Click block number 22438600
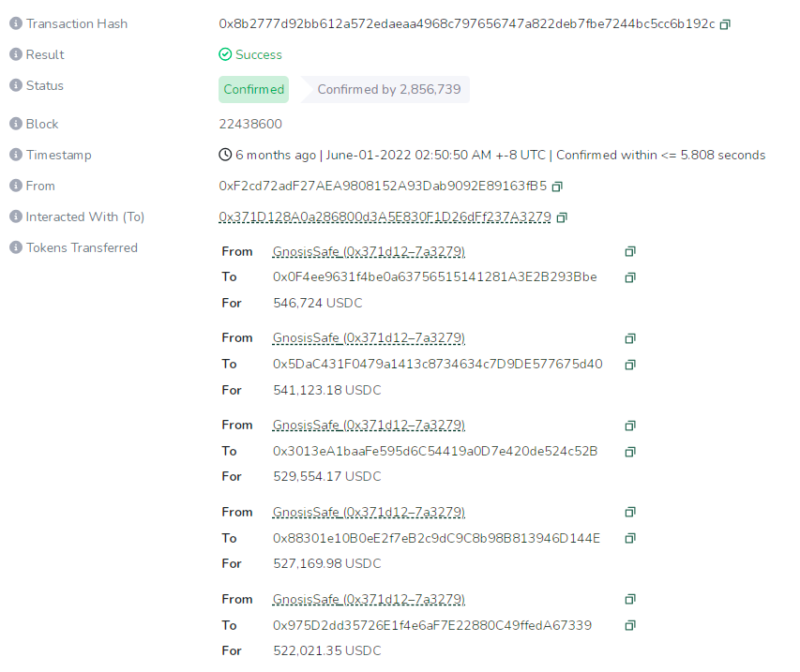 (x=250, y=124)
